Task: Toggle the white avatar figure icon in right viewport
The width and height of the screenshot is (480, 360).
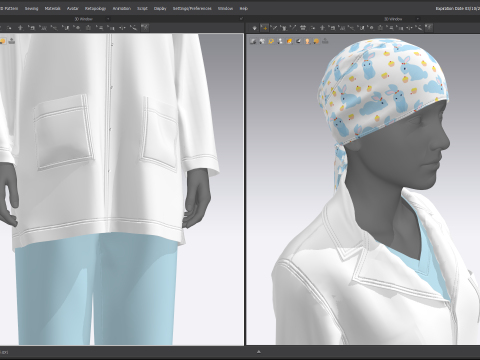Action: 280,41
